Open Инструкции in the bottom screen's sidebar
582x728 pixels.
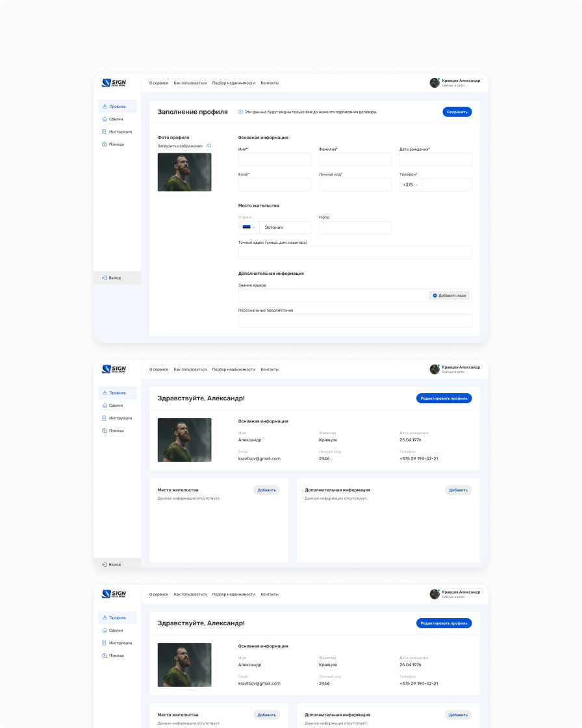pyautogui.click(x=117, y=643)
